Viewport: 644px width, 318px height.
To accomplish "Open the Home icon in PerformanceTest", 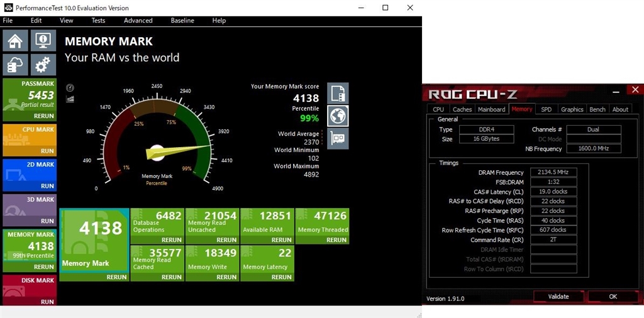I will (x=15, y=40).
